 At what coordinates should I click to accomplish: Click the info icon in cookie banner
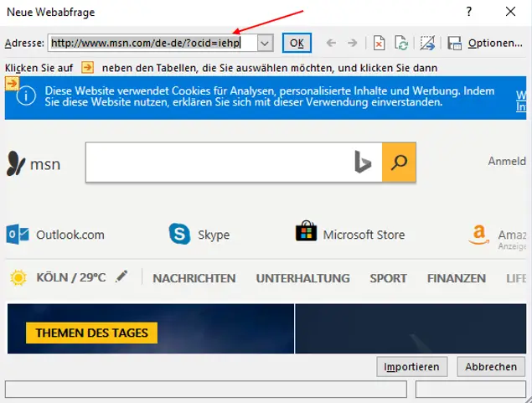tap(25, 96)
